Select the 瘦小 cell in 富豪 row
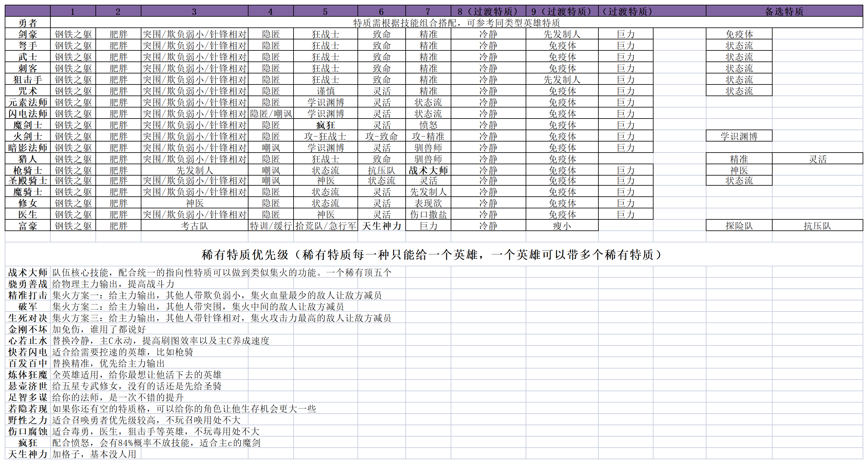The height and width of the screenshot is (464, 868). pyautogui.click(x=562, y=226)
